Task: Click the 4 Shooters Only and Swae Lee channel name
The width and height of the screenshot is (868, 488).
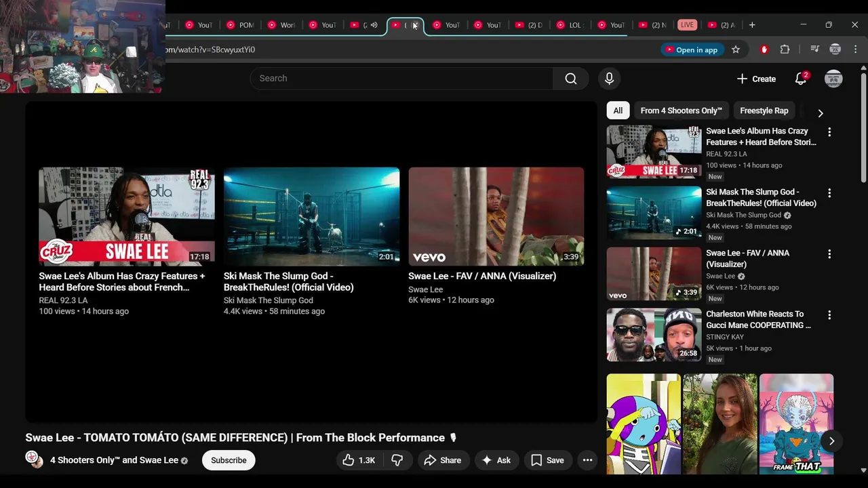Action: click(114, 460)
